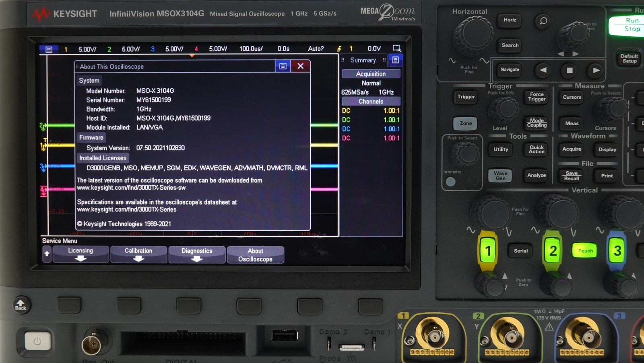644x363 pixels.
Task: Open the Summary sidebar menu icon
Action: (x=396, y=60)
